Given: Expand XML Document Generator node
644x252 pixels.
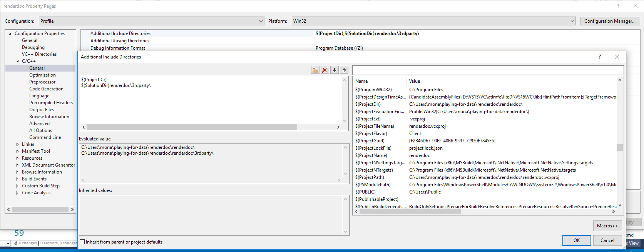Looking at the screenshot, I should point(17,165).
